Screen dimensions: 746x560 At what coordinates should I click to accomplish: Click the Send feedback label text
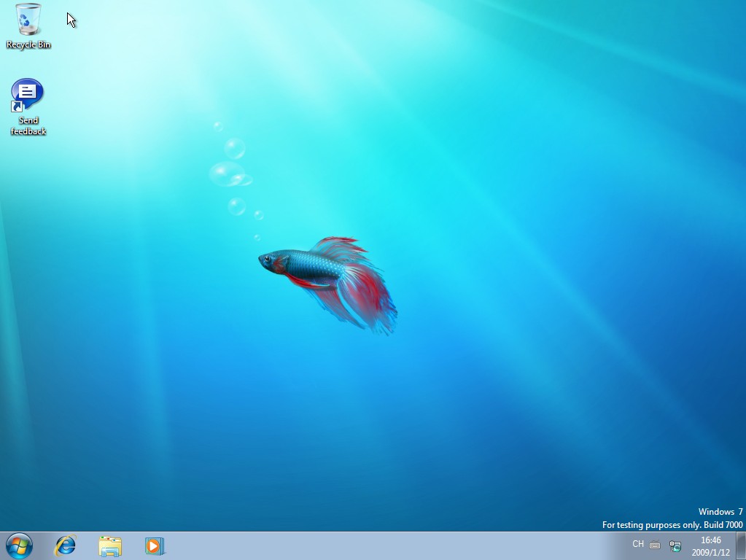(x=28, y=125)
